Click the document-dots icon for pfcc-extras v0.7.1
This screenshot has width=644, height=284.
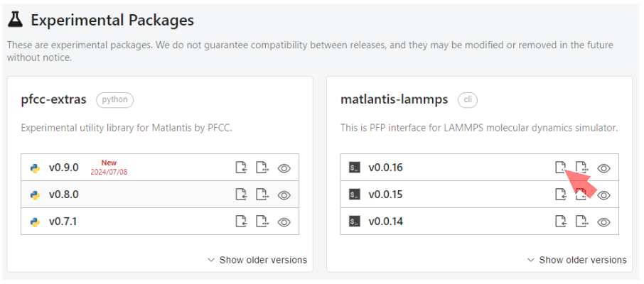[x=262, y=222]
